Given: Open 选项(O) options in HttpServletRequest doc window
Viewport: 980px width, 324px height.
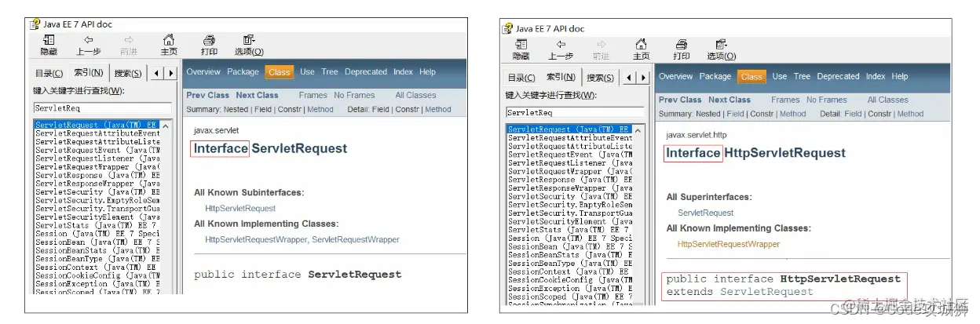Looking at the screenshot, I should 722,49.
